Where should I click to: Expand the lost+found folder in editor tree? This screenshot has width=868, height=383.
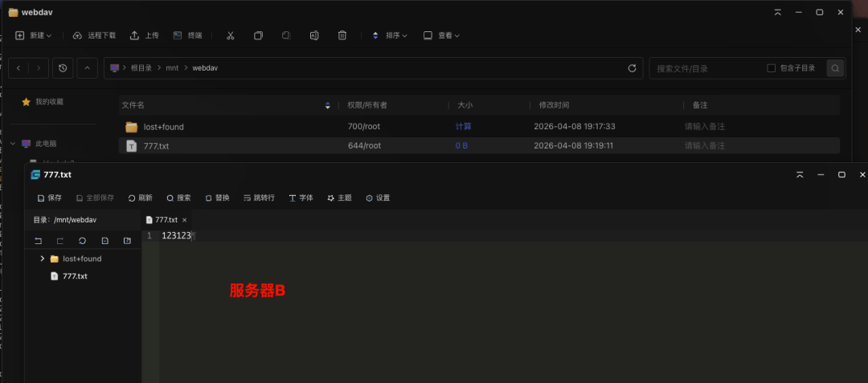tap(42, 259)
